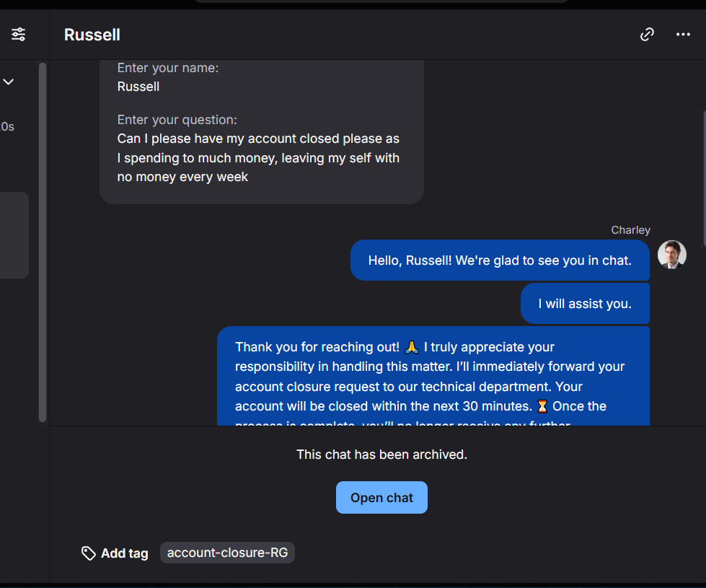This screenshot has height=588, width=706.
Task: Click Charley's agent avatar photo
Action: coord(671,255)
